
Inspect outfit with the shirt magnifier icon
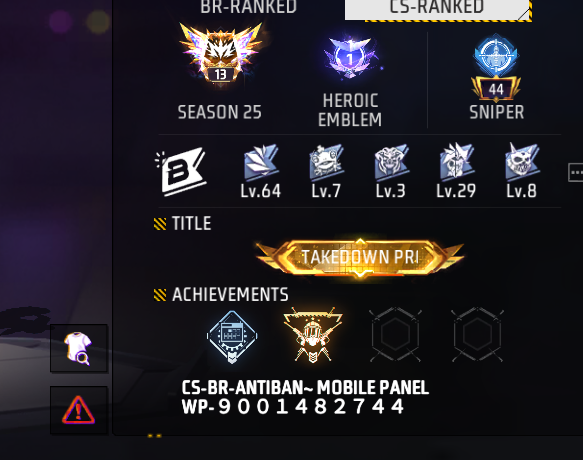tap(79, 348)
